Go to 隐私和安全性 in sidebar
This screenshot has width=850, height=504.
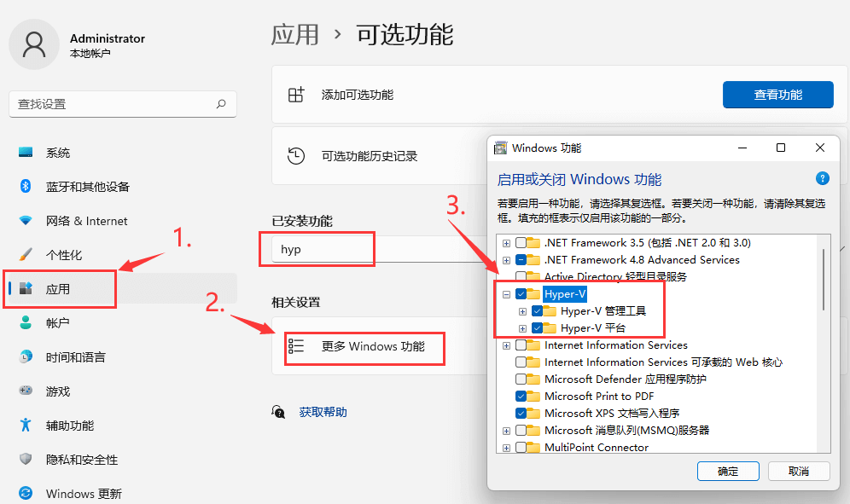81,460
